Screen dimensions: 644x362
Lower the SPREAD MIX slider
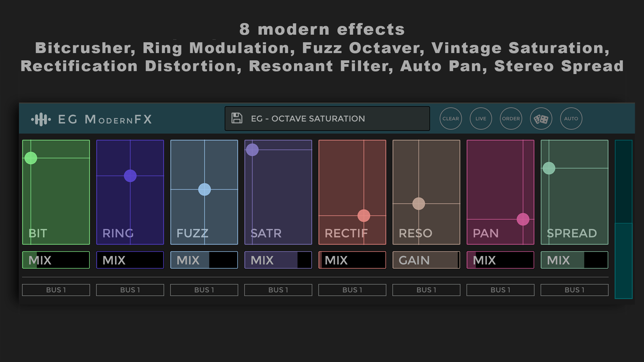click(x=574, y=260)
